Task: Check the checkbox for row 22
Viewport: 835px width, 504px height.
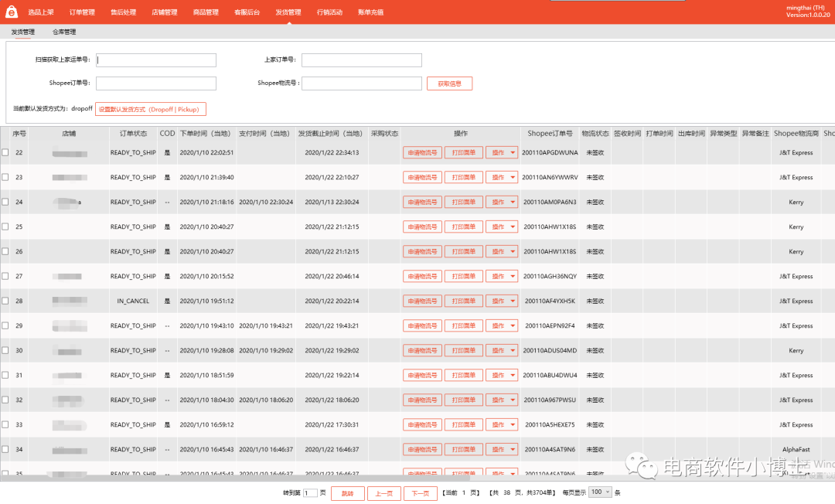Action: [5, 152]
